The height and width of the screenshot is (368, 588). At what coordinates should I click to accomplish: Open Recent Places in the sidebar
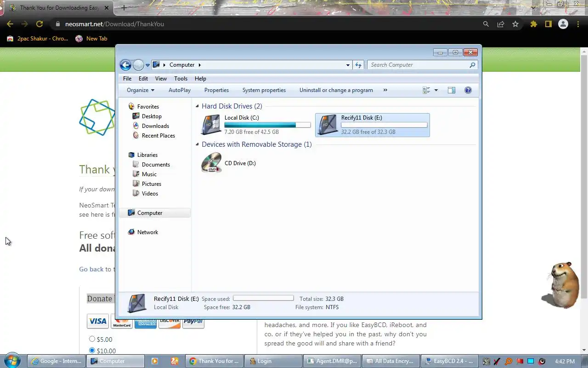(x=158, y=136)
